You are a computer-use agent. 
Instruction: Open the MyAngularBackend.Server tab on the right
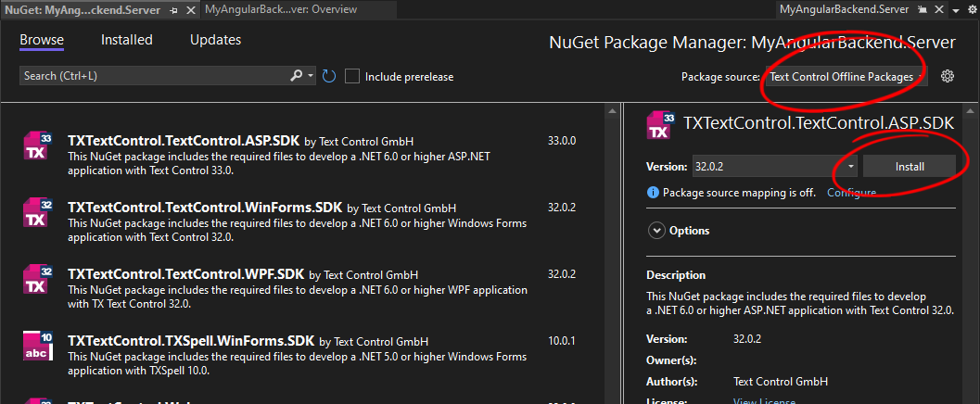click(846, 9)
